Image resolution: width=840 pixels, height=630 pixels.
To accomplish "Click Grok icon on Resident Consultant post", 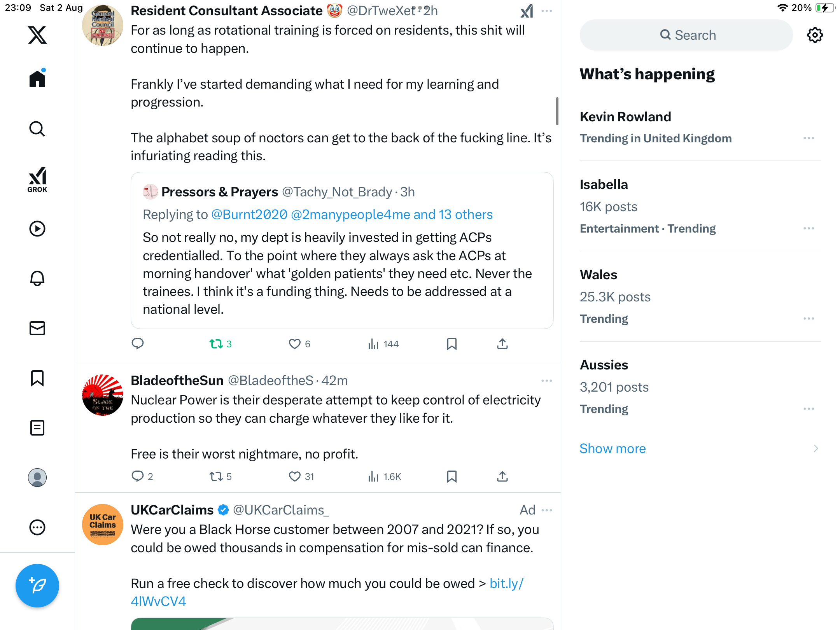I will [527, 11].
